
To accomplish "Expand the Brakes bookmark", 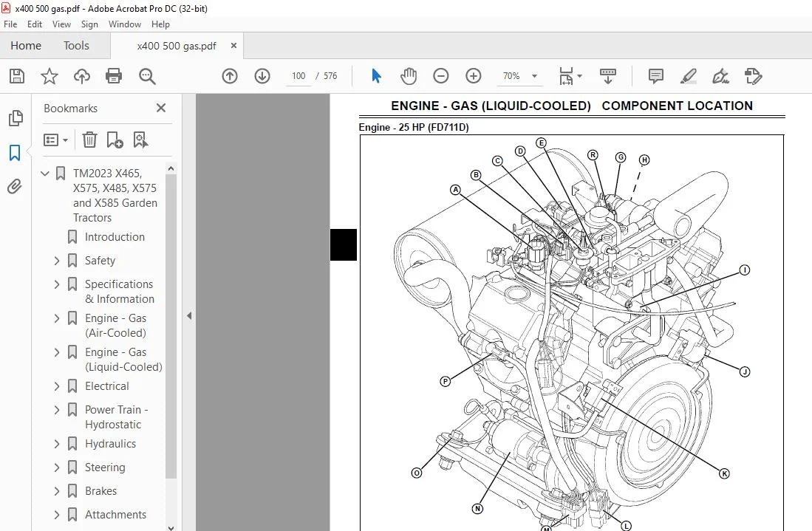I will [57, 491].
